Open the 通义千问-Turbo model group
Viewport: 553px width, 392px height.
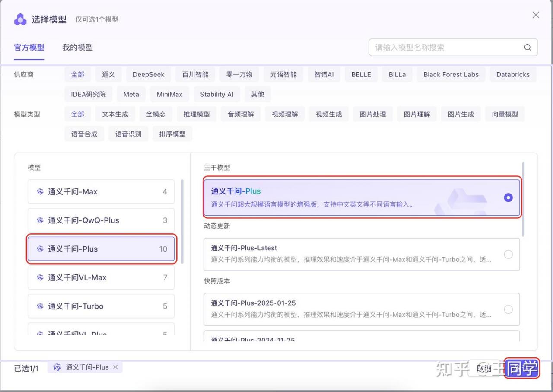click(x=101, y=306)
